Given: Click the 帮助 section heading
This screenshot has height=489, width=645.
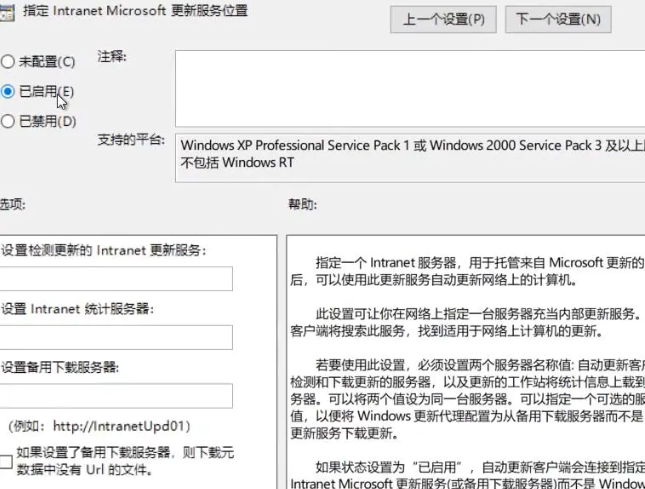Looking at the screenshot, I should [301, 204].
